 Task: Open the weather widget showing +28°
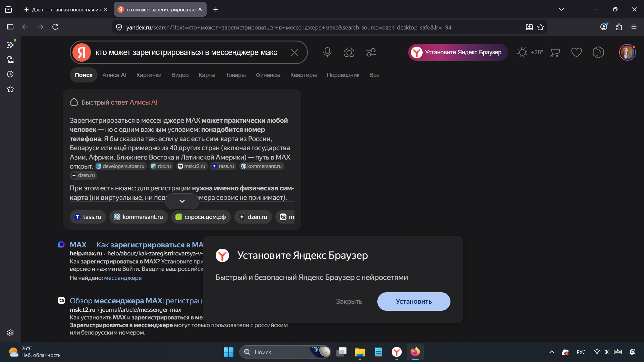click(x=530, y=52)
